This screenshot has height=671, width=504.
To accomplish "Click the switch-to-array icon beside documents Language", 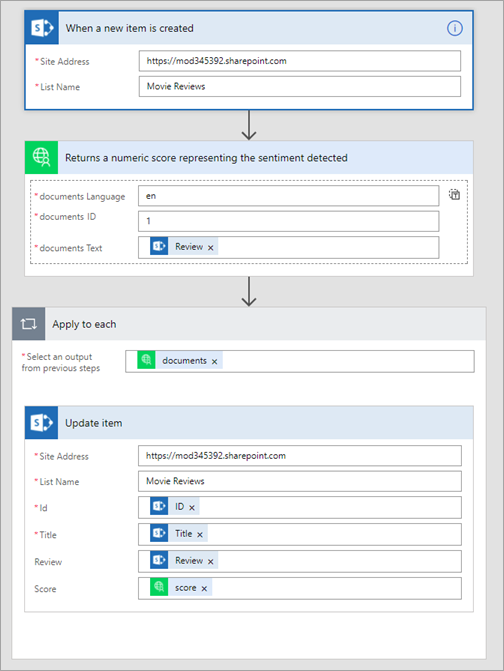I will 454,195.
